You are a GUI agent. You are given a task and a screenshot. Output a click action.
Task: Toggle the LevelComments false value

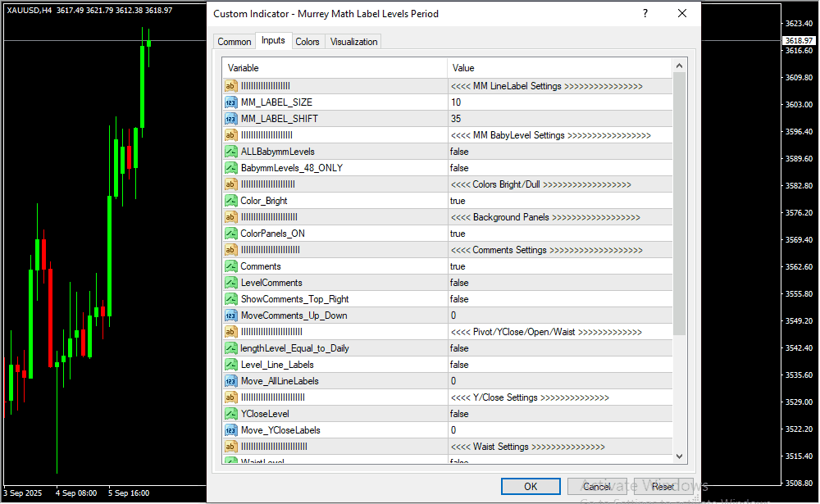coord(558,283)
